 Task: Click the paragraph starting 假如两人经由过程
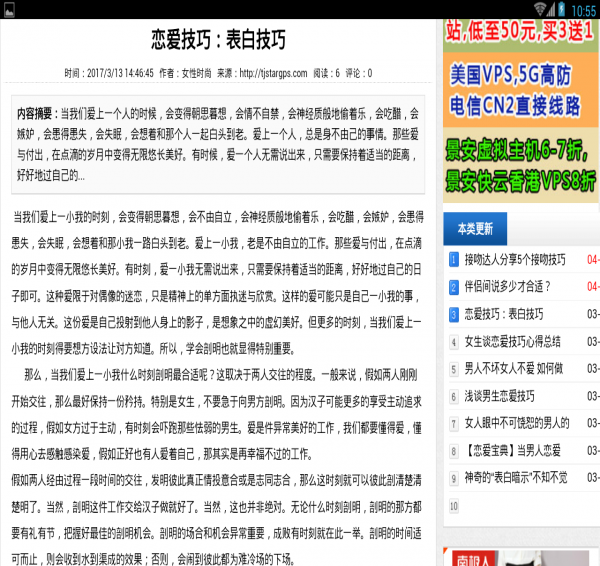pos(217,519)
